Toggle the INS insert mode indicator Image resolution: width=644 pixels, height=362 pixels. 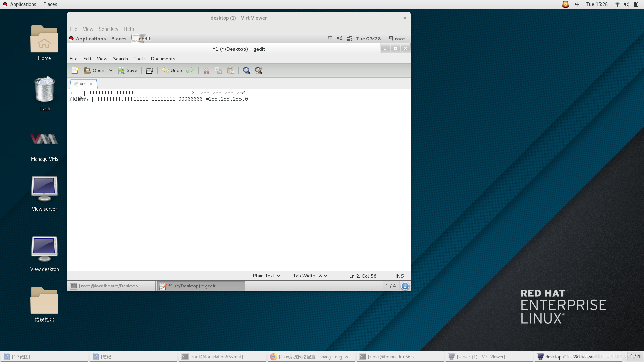(x=399, y=276)
